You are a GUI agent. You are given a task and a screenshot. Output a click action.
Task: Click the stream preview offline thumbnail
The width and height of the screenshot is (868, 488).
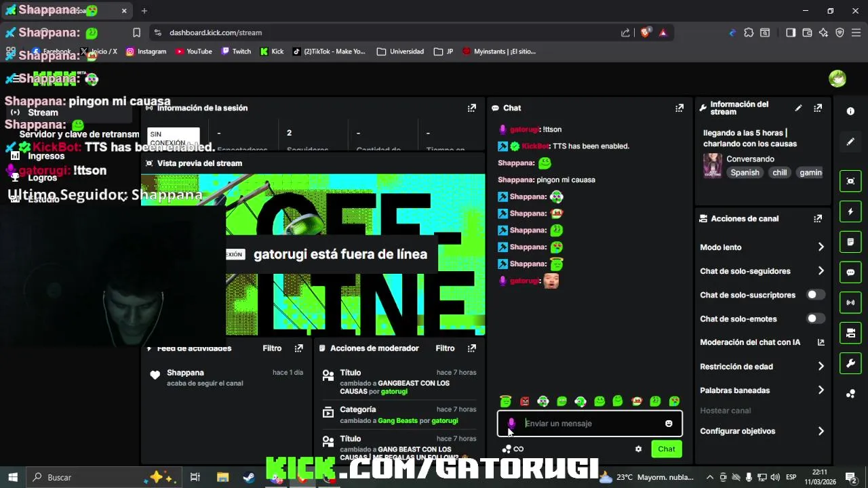click(313, 254)
